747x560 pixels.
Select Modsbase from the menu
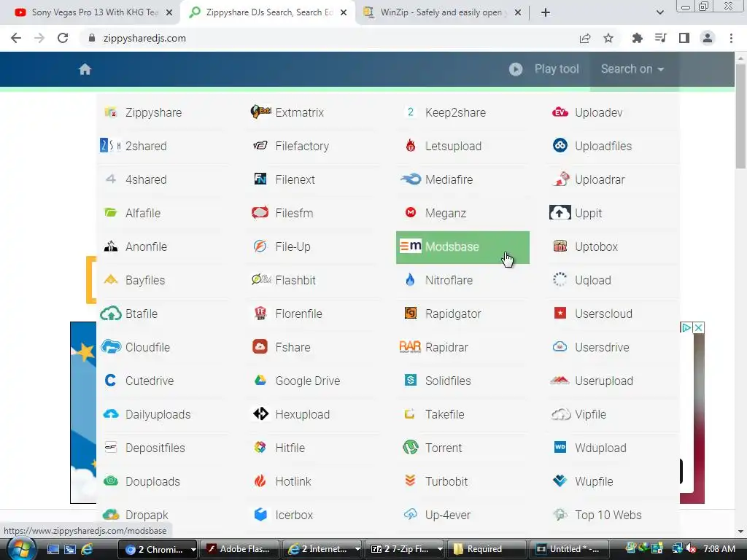pos(462,247)
